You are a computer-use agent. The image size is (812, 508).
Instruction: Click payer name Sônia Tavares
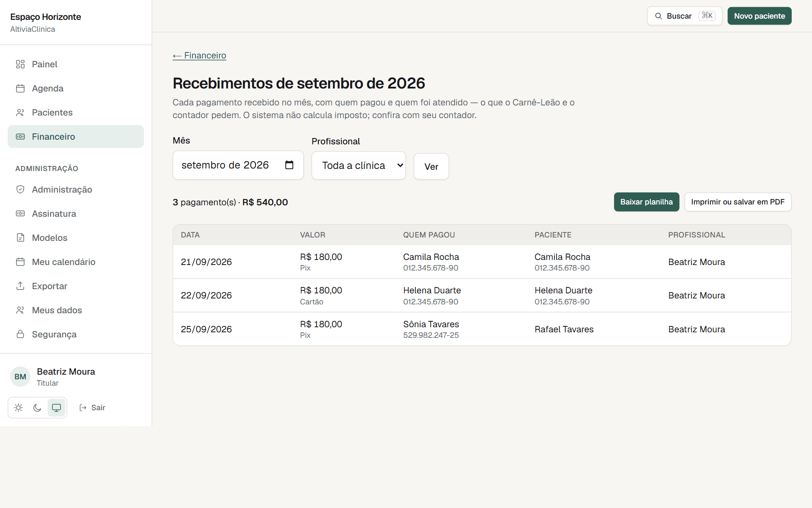click(x=431, y=324)
